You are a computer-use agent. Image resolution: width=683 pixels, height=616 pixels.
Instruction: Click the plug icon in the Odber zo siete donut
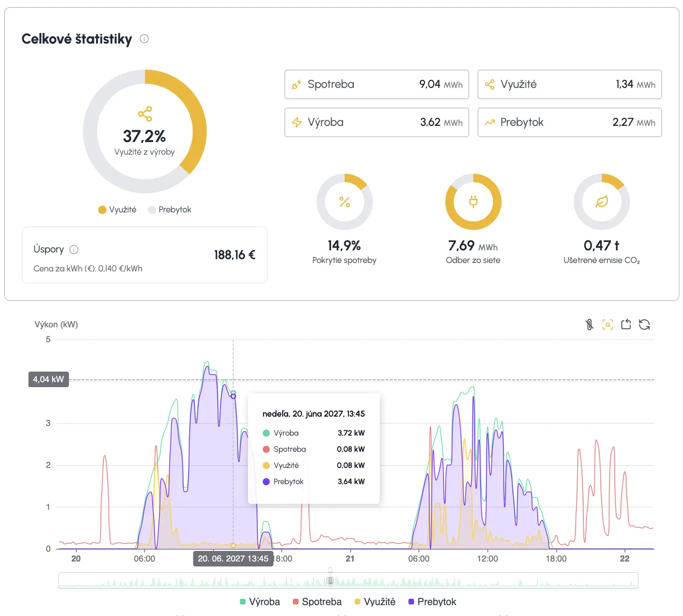click(x=473, y=201)
